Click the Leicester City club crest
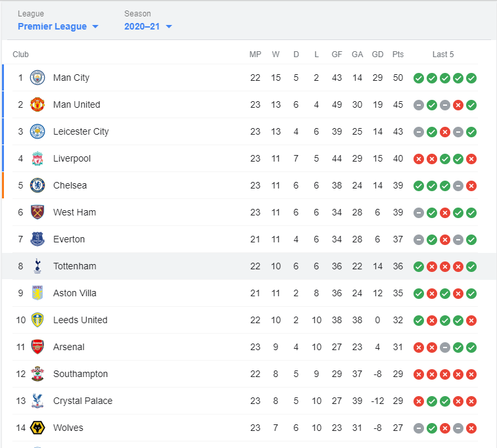Screen dimensions: 497x448 37,131
